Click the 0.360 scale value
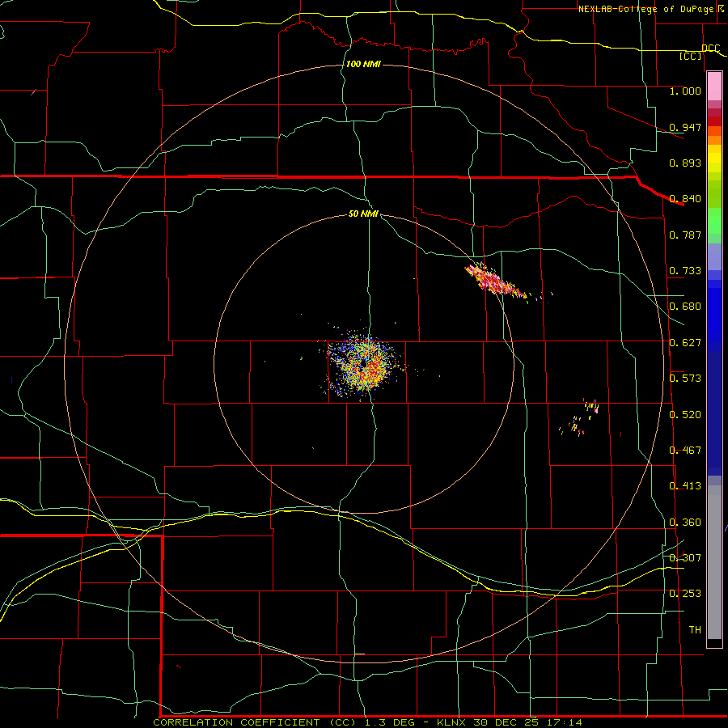The height and width of the screenshot is (728, 728). point(685,522)
